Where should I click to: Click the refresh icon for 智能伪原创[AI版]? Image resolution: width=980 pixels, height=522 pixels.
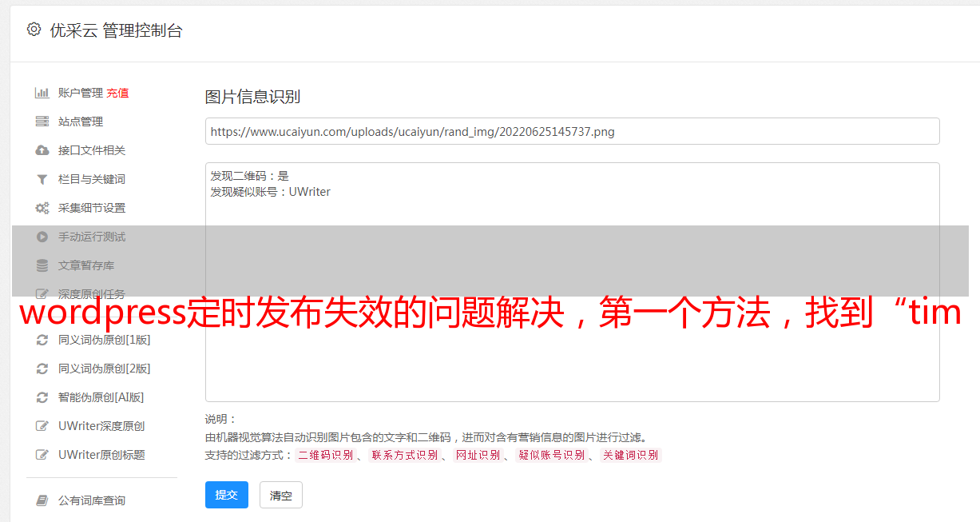tap(42, 397)
